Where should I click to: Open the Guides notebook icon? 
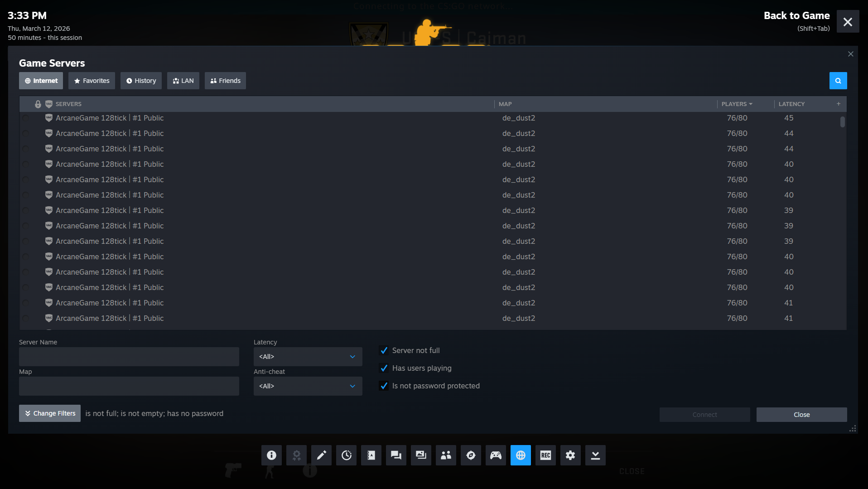pos(371,455)
